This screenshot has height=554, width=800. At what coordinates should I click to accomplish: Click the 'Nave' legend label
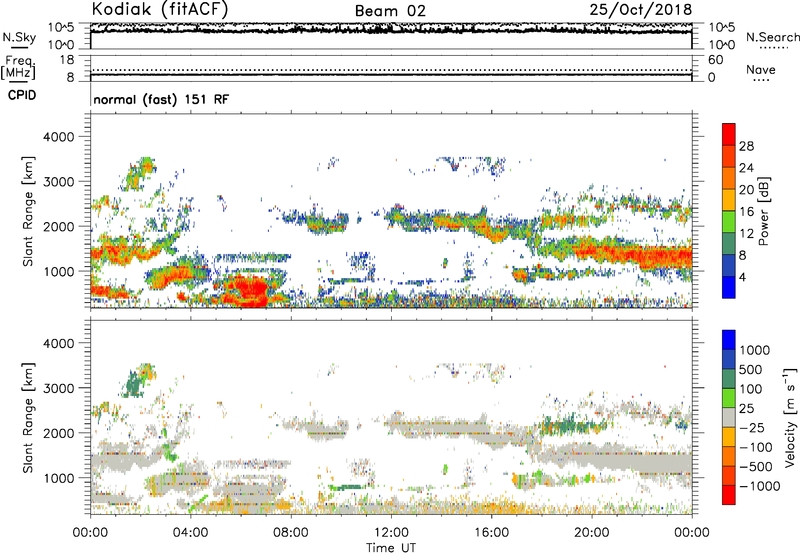click(x=761, y=69)
